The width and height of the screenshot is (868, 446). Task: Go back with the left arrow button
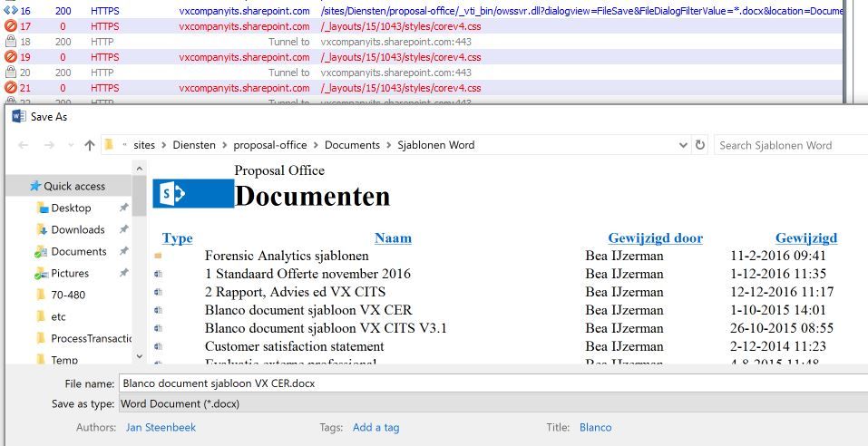[x=24, y=145]
